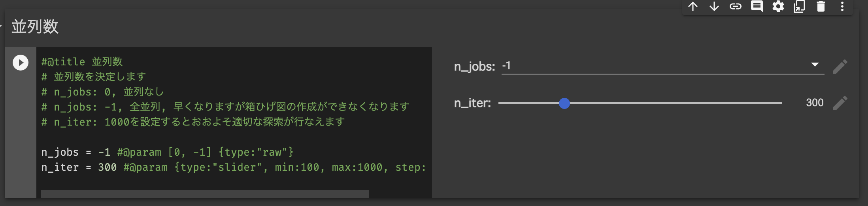This screenshot has width=868, height=206.
Task: Click the code editor horizontal scrollbar
Action: coord(205,194)
